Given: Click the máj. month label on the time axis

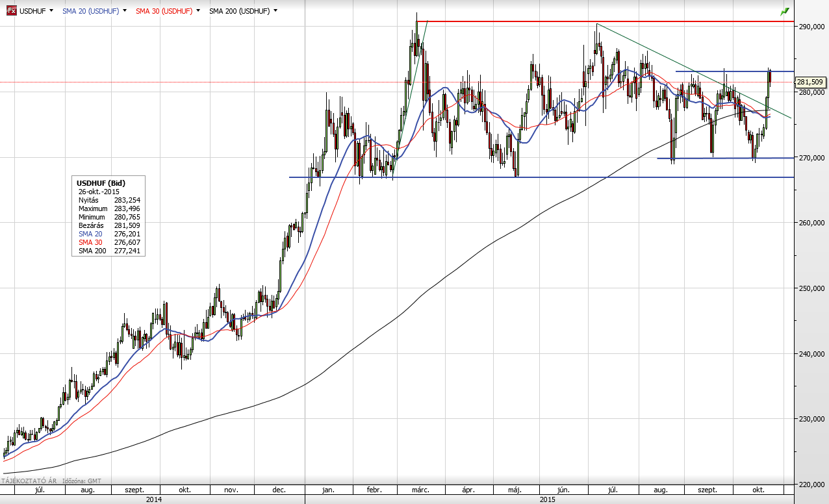Looking at the screenshot, I should tap(515, 490).
